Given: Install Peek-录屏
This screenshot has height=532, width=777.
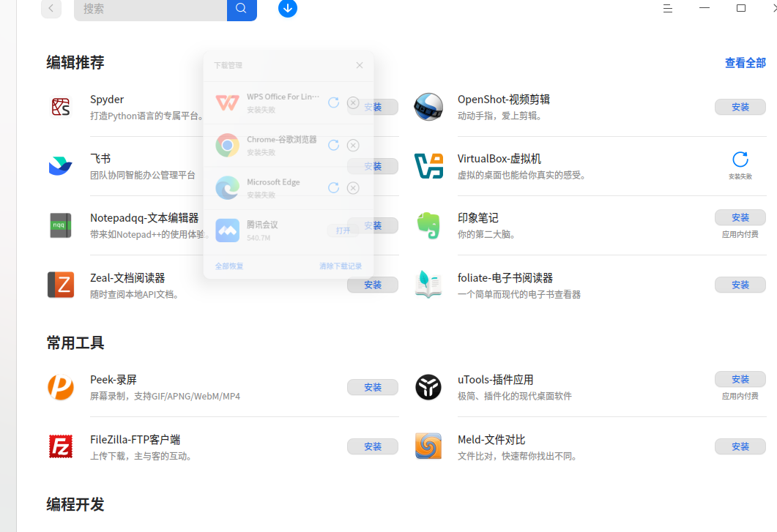Looking at the screenshot, I should 373,387.
